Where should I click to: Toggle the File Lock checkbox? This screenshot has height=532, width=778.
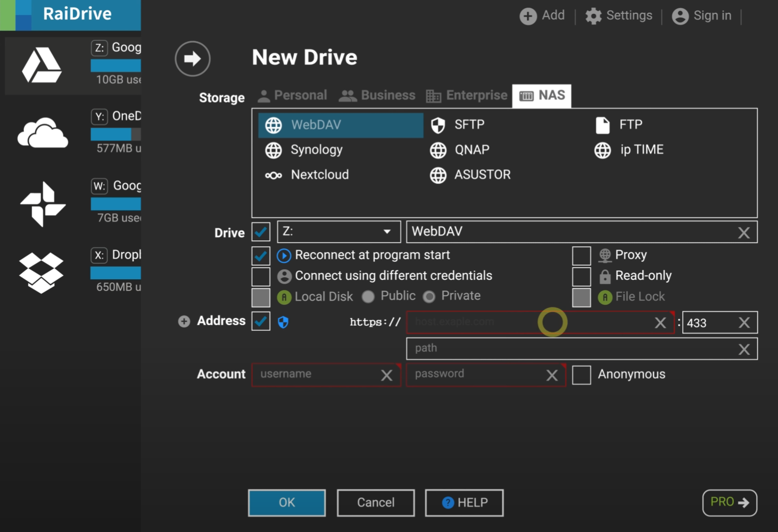tap(582, 297)
